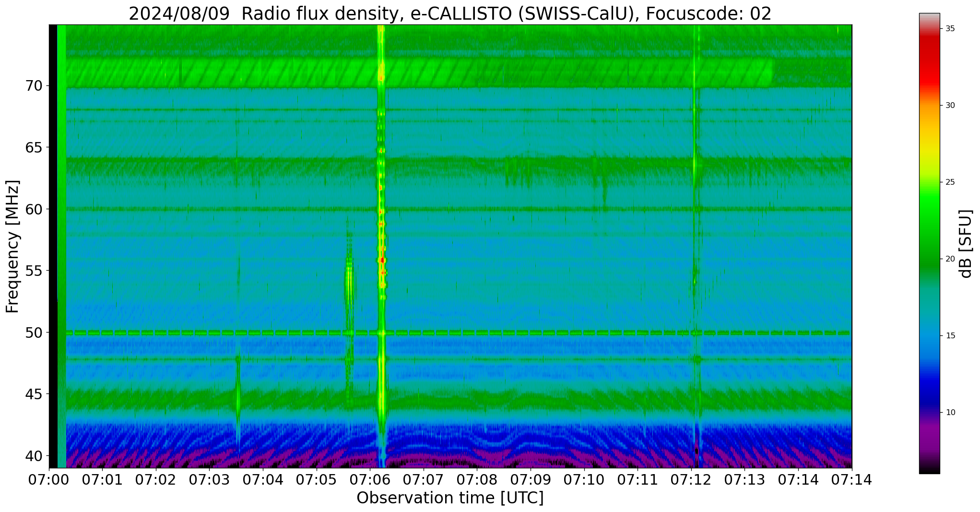
Task: Click the 07:07 time tick label
Action: [424, 479]
